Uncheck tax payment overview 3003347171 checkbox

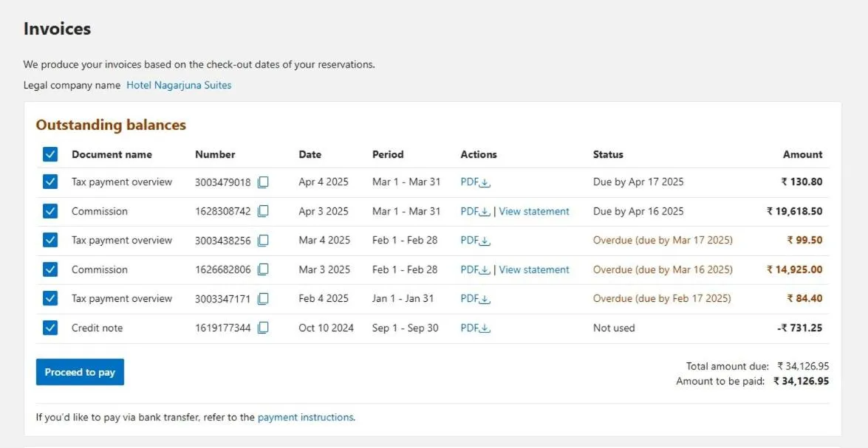50,299
